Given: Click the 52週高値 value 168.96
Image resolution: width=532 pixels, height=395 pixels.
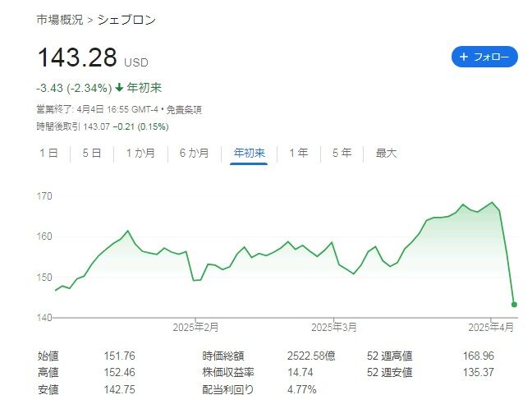Looking at the screenshot, I should (479, 356).
